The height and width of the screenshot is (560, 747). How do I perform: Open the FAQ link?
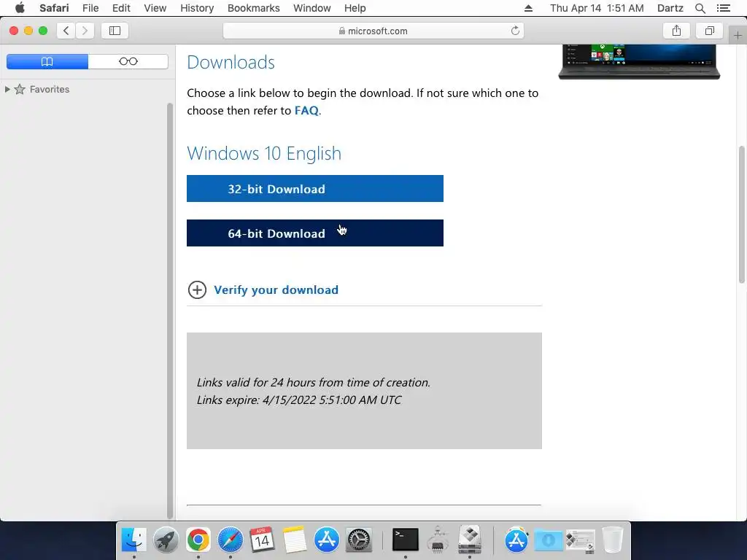[x=306, y=111]
